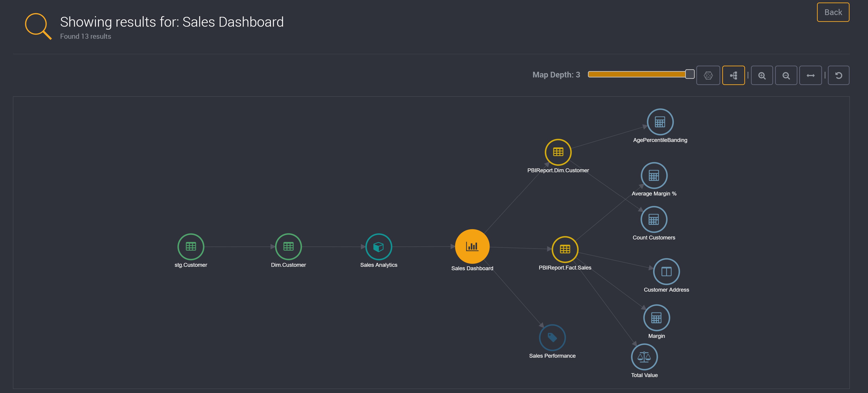Viewport: 868px width, 393px height.
Task: Click the 'PBIReport.Fact.Sales' label text
Action: coord(565,268)
